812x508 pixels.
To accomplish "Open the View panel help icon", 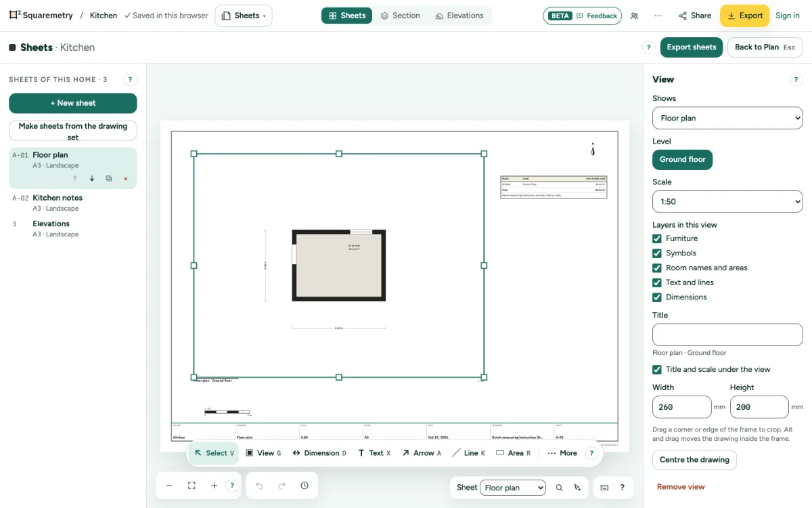I will coord(796,79).
